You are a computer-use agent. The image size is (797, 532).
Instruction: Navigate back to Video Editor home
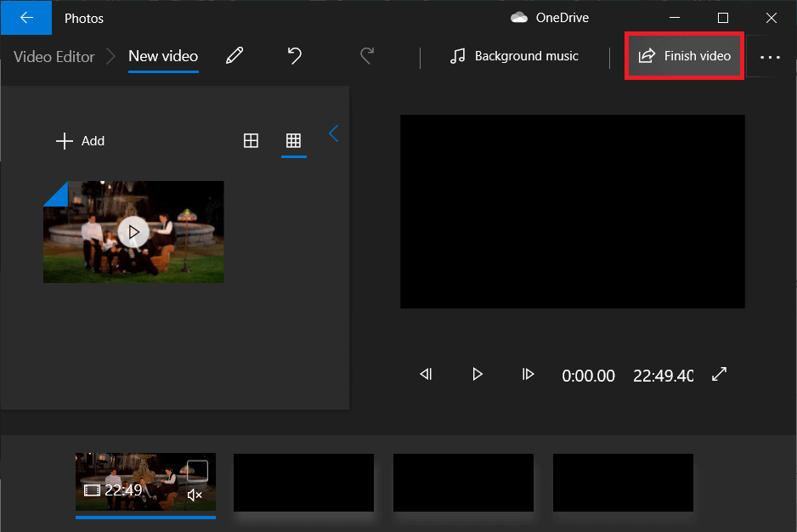(x=53, y=56)
